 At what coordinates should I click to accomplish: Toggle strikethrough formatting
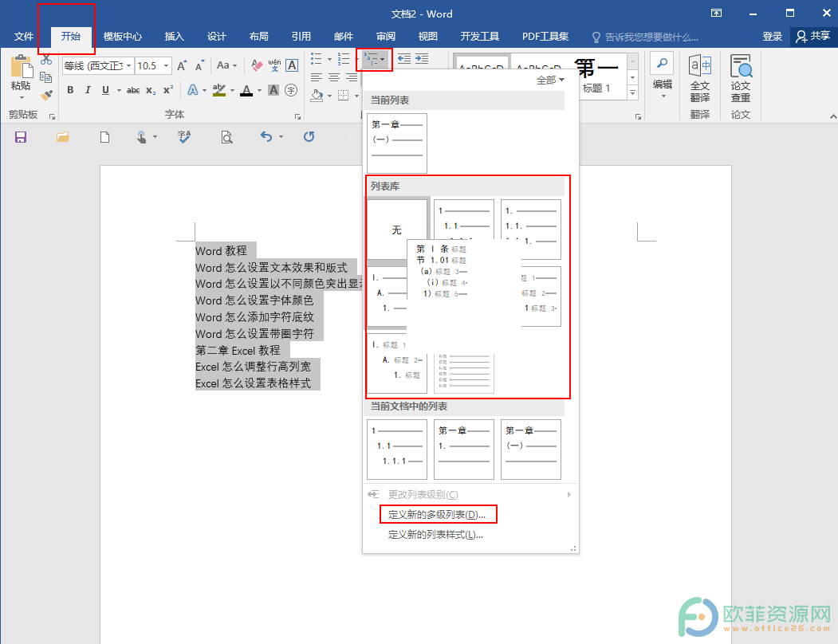[x=133, y=90]
